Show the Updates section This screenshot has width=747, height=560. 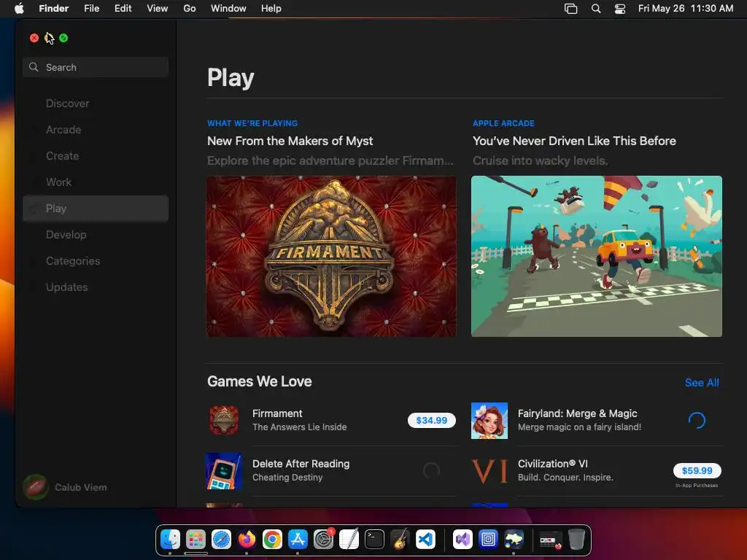(96, 287)
